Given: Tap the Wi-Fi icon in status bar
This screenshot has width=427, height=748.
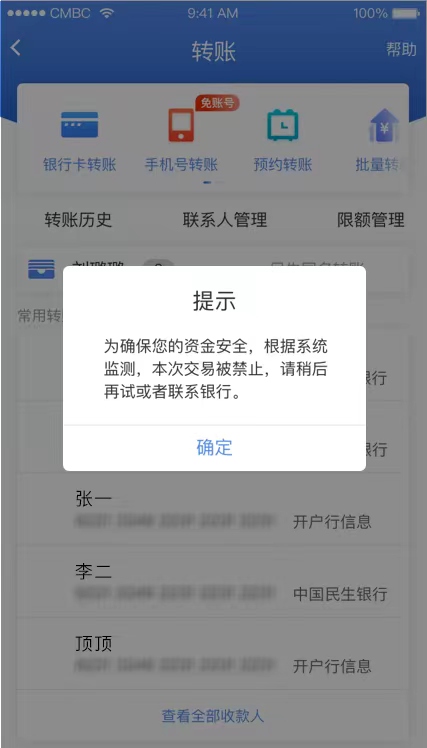Looking at the screenshot, I should [107, 13].
